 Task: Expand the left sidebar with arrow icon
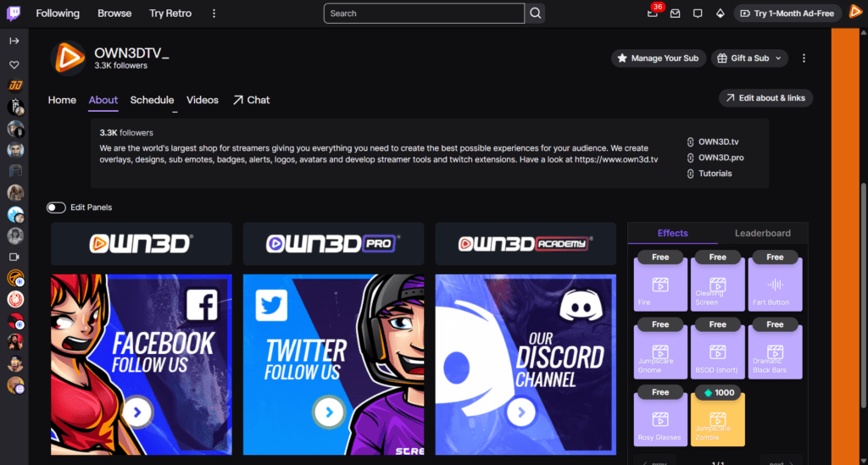coord(14,41)
